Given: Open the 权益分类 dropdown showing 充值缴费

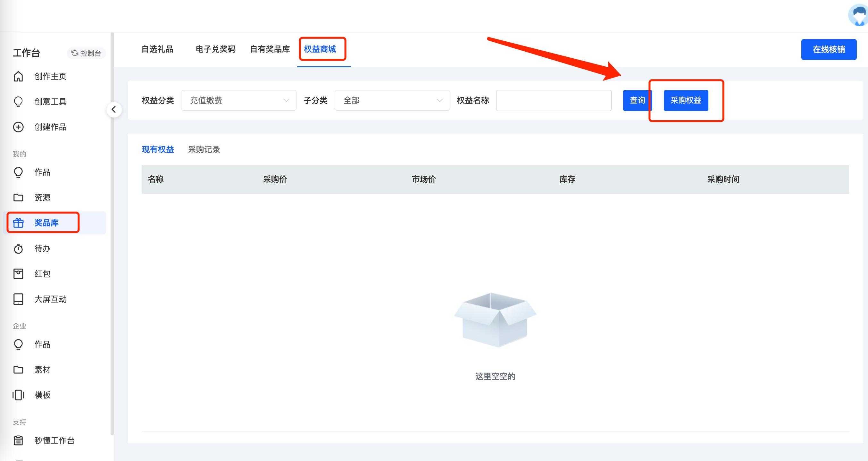Looking at the screenshot, I should click(238, 100).
